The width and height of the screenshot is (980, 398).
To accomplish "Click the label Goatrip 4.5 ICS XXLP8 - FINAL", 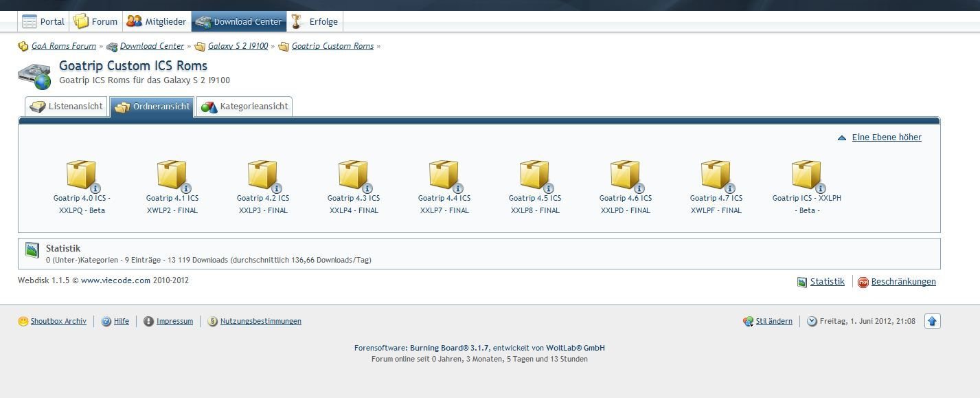I will pyautogui.click(x=535, y=204).
